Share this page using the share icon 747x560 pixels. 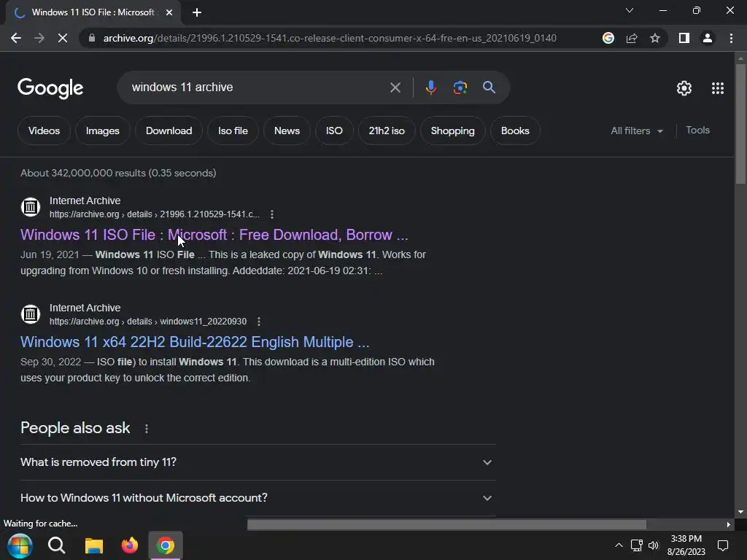(x=632, y=38)
